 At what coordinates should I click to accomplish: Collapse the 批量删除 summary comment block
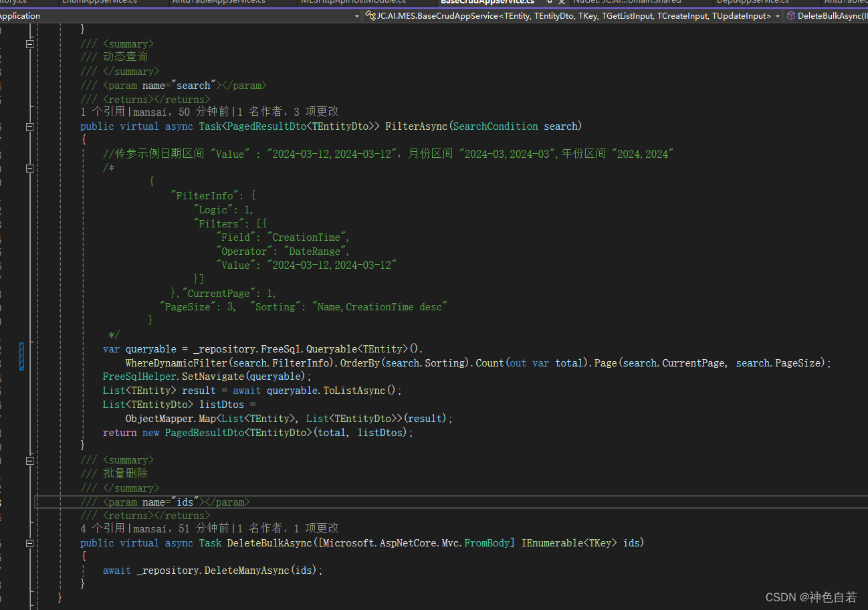(x=29, y=460)
